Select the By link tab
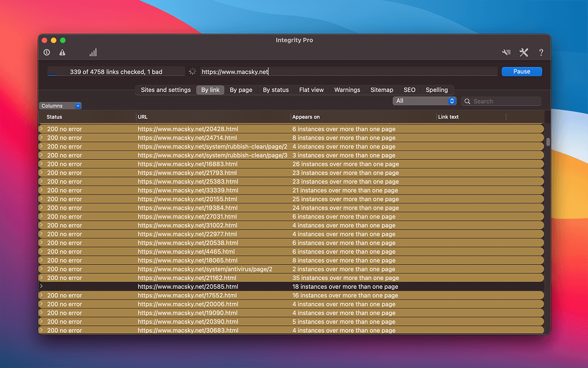 tap(210, 90)
